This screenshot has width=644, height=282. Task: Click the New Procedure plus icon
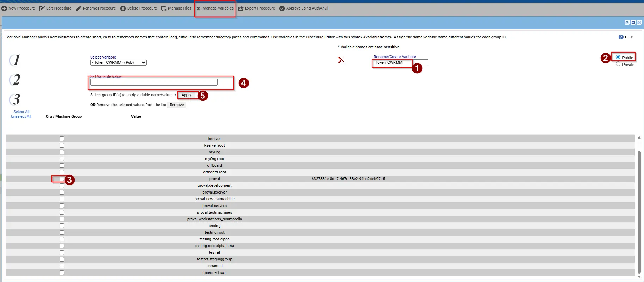click(4, 8)
